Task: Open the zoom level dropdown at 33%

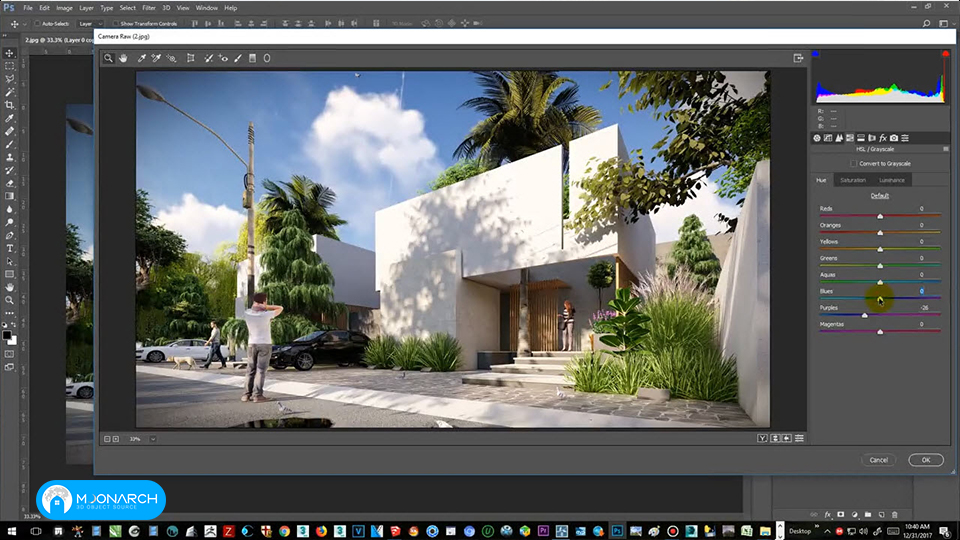Action: pyautogui.click(x=152, y=439)
